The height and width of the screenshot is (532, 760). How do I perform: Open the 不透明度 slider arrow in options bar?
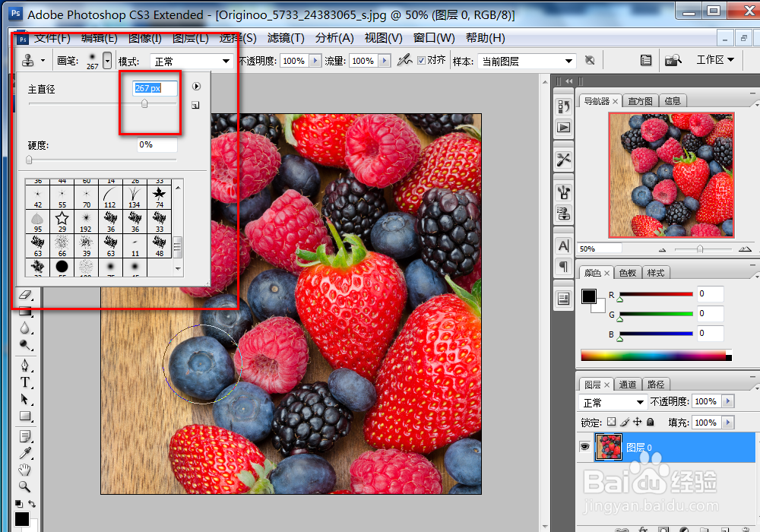pyautogui.click(x=315, y=61)
